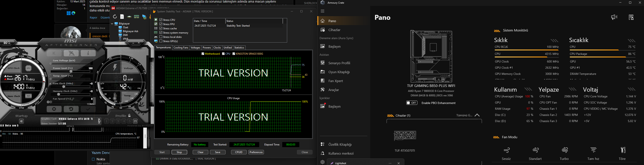Collapse the Bilgisayar tree node
This screenshot has height=165, width=644.
click(x=112, y=24)
